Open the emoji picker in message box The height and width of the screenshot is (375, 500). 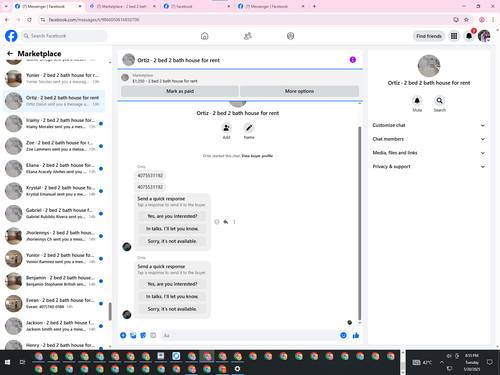tap(343, 335)
